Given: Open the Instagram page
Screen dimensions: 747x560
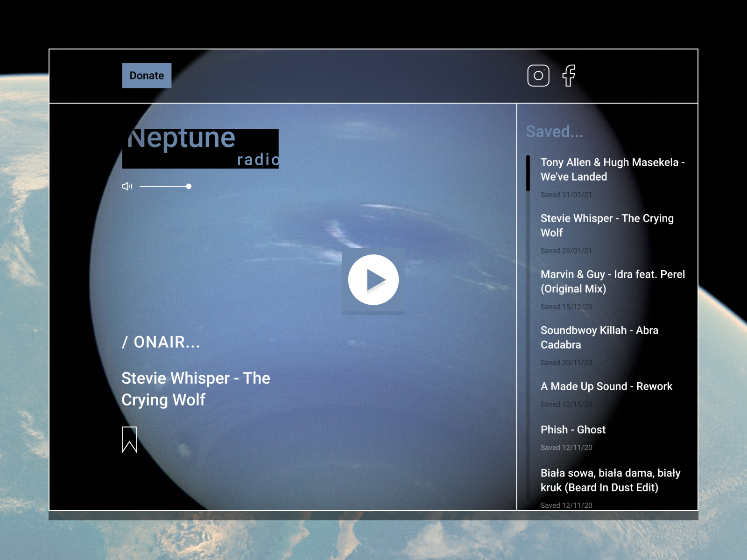Looking at the screenshot, I should pyautogui.click(x=537, y=75).
